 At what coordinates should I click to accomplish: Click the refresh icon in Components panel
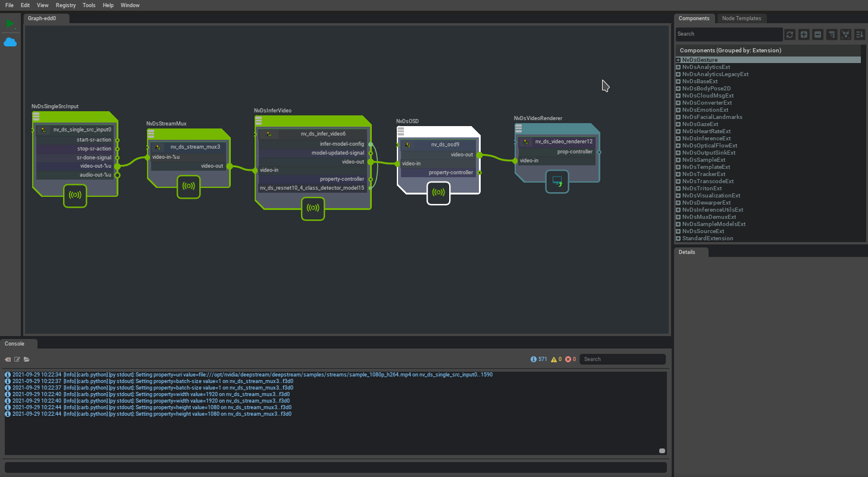(x=789, y=34)
